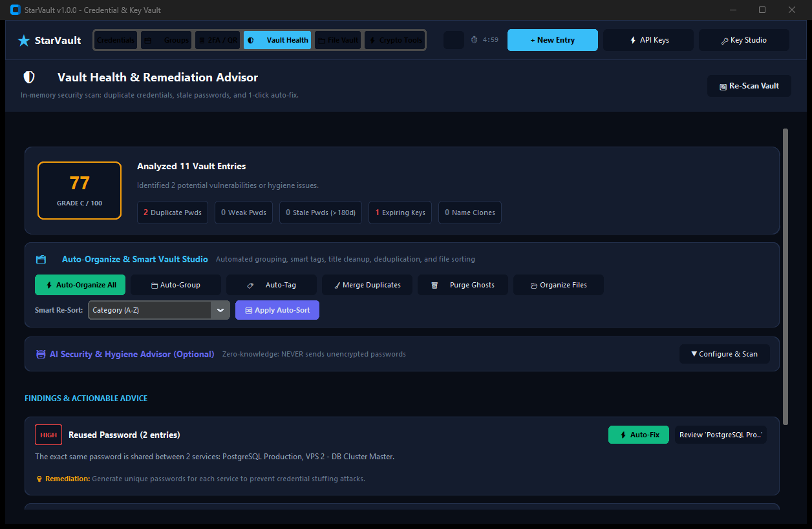Select the Vault Health tab
Viewport: 812px width, 529px height.
[x=277, y=40]
